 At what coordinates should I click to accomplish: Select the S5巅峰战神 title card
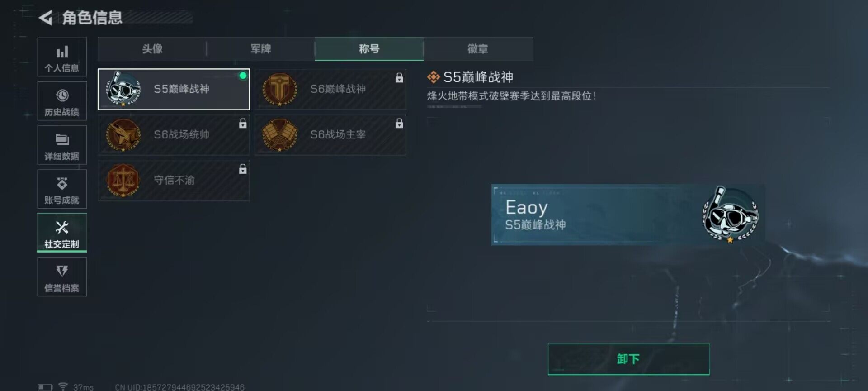(x=174, y=89)
